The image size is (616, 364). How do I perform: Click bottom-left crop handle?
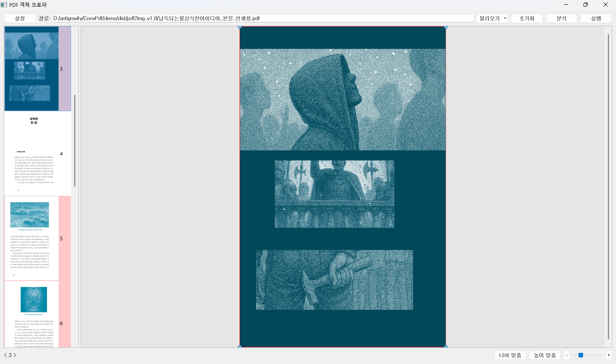pos(240,346)
